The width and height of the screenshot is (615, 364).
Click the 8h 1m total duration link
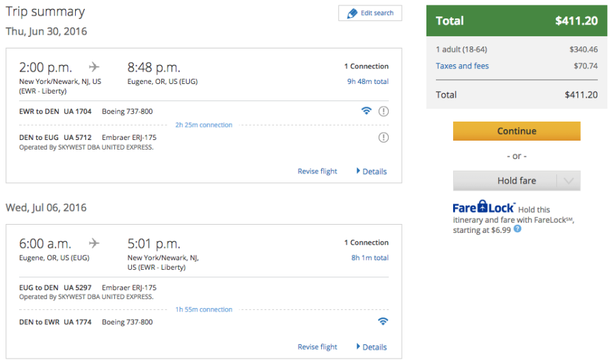pos(370,257)
